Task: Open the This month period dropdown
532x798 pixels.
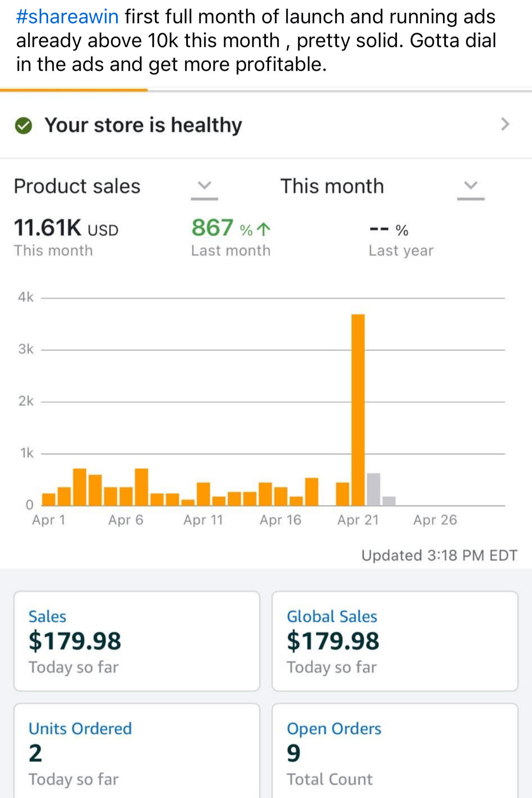Action: (x=471, y=186)
